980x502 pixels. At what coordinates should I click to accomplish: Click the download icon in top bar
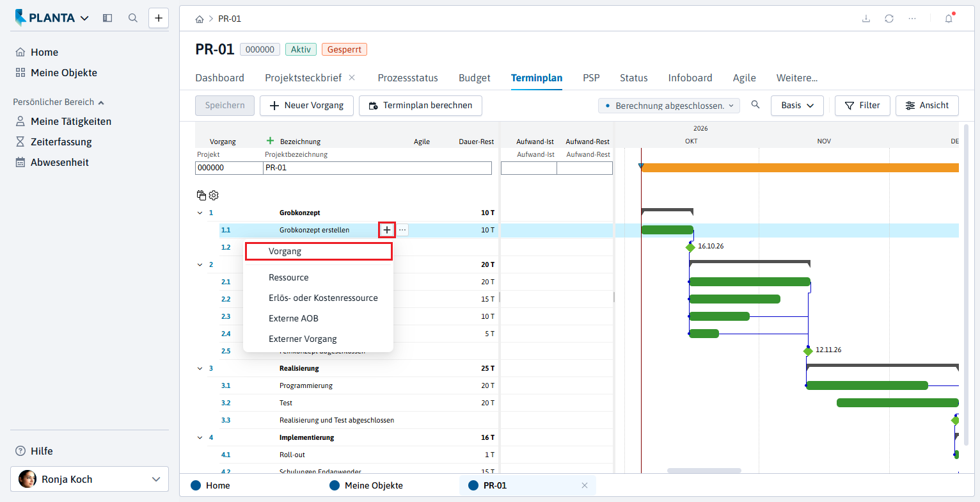click(x=866, y=19)
